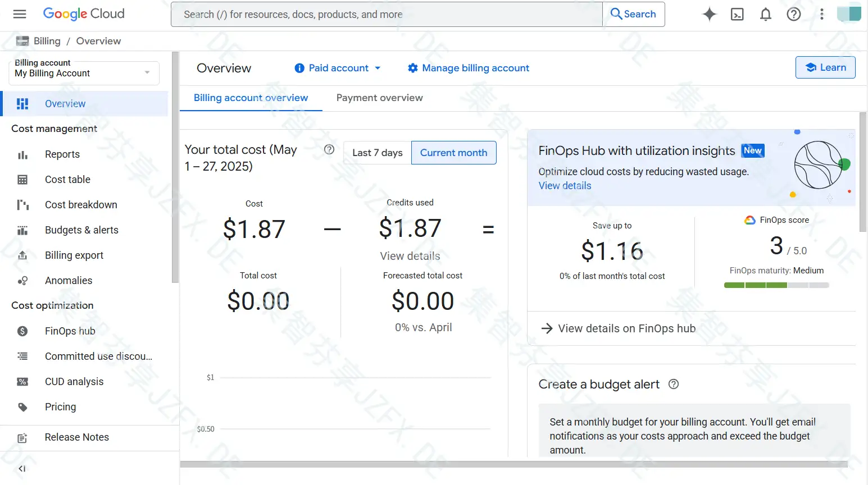Screen dimensions: 868x485
Task: Click the FinOps maturity progress bar
Action: [776, 285]
